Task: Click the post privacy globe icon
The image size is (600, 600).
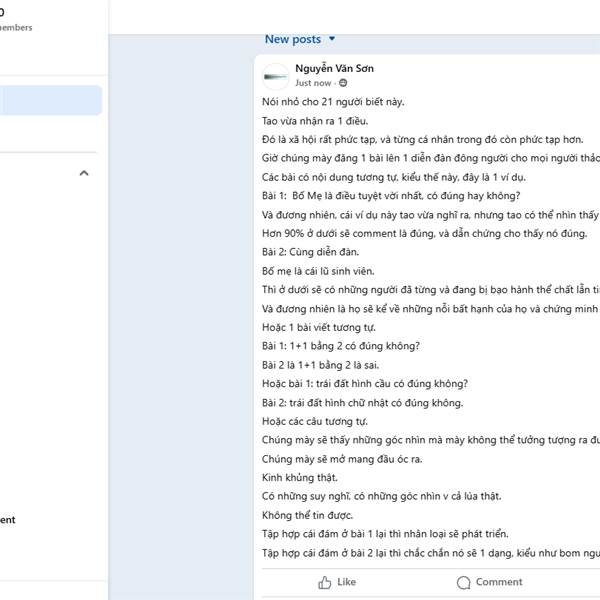Action: tap(343, 83)
